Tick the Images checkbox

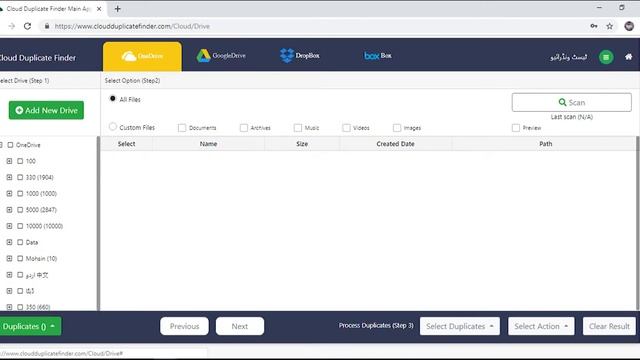point(397,128)
